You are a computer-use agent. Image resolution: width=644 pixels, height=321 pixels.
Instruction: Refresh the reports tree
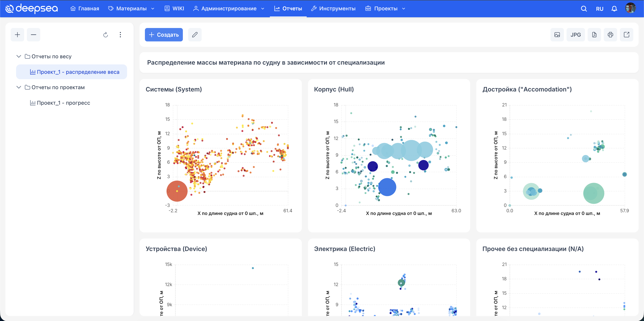click(105, 35)
